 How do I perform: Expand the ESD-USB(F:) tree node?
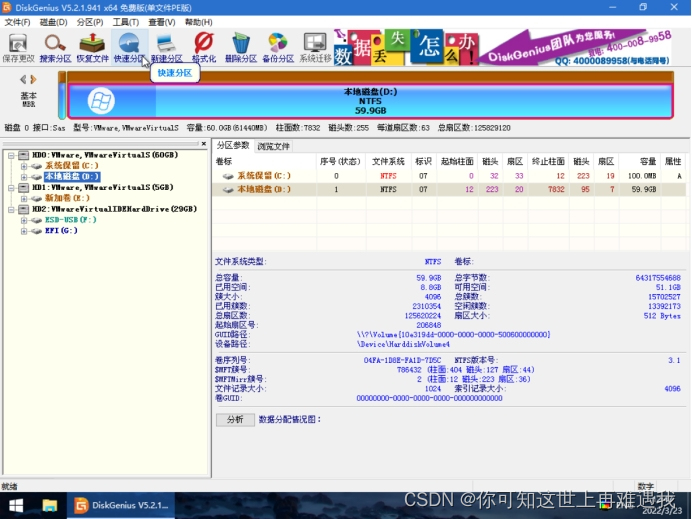[24, 220]
